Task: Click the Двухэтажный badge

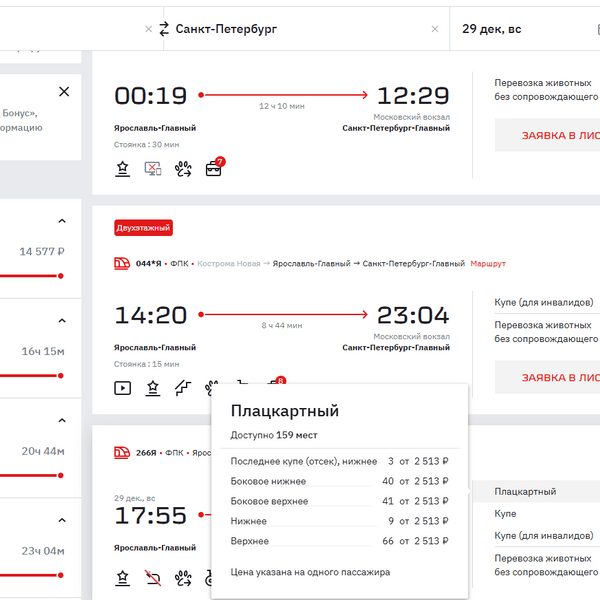Action: [143, 228]
